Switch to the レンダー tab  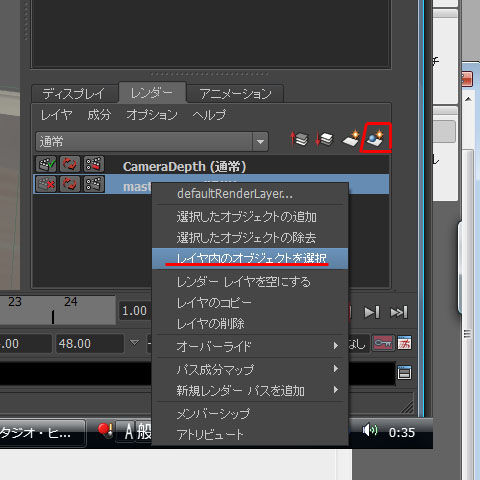coord(152,92)
